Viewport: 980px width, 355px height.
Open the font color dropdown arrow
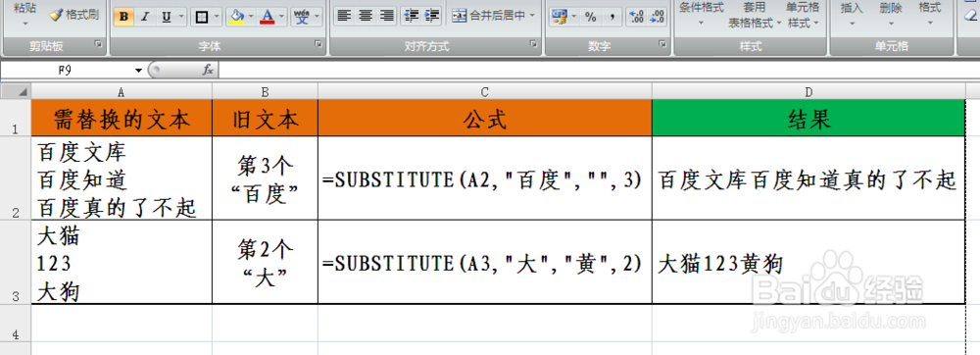282,17
